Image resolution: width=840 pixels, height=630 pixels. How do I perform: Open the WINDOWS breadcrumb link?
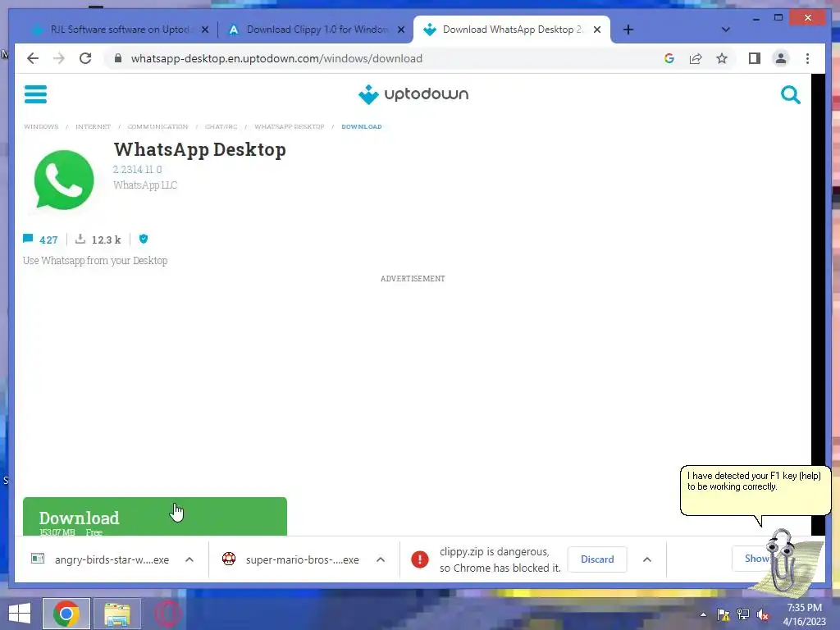click(x=41, y=127)
